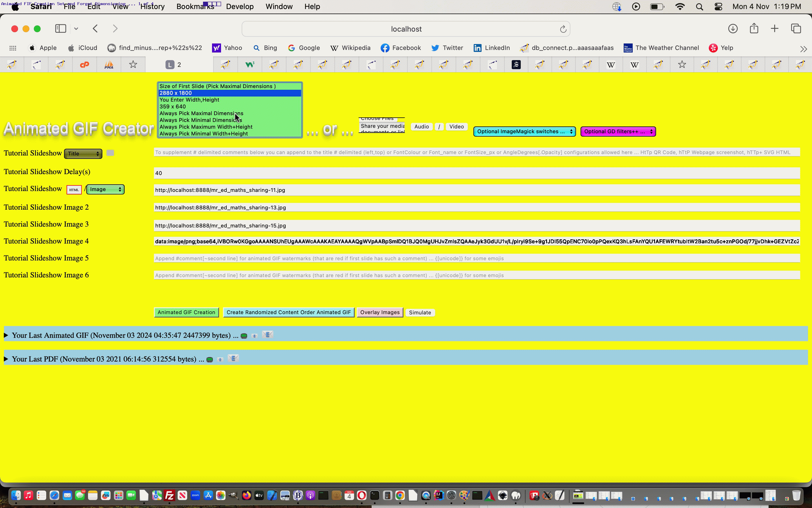Expand Your Last PDF section
This screenshot has height=508, width=812.
(x=6, y=359)
